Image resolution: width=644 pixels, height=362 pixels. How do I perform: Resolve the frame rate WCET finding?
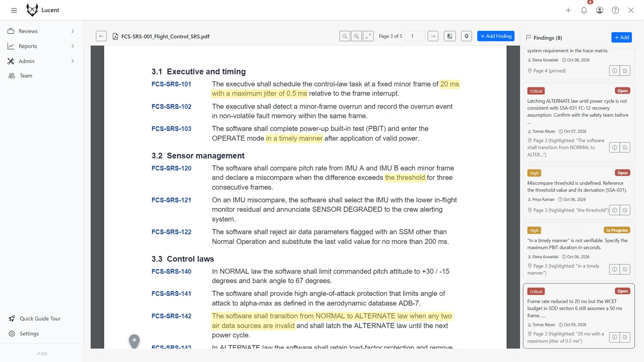coord(625,337)
